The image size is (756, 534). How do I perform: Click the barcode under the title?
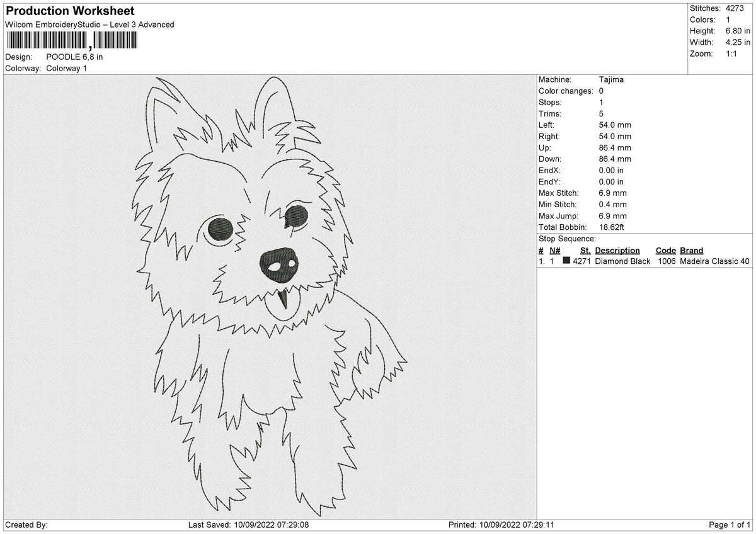72,41
